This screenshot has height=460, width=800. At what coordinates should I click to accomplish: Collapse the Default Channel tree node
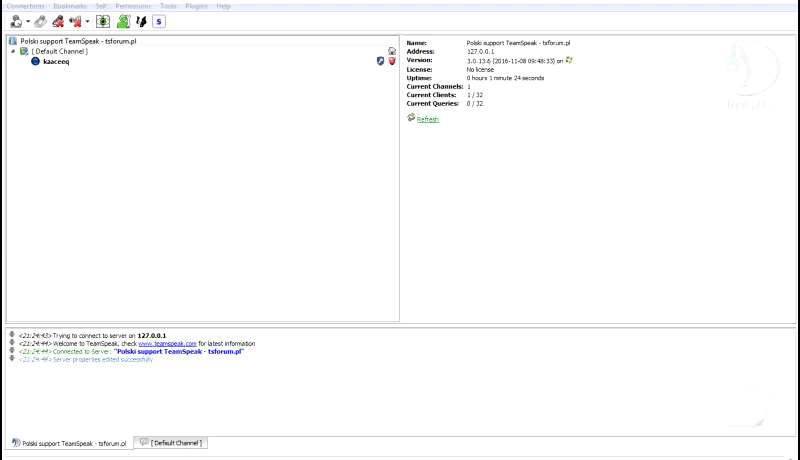click(x=13, y=52)
